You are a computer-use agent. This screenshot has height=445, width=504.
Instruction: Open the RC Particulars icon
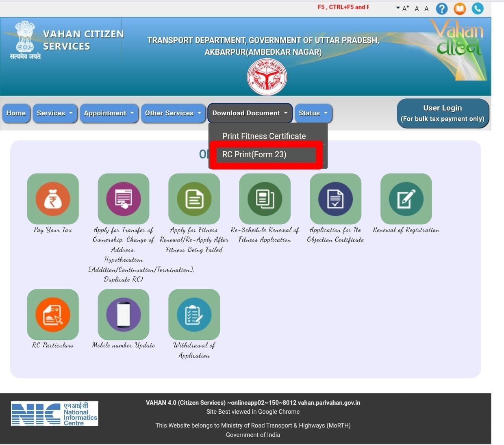[x=53, y=315]
